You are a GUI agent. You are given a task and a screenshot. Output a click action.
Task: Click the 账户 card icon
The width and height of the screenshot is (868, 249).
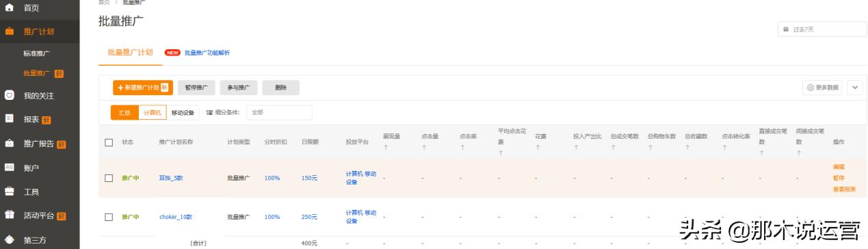9,168
